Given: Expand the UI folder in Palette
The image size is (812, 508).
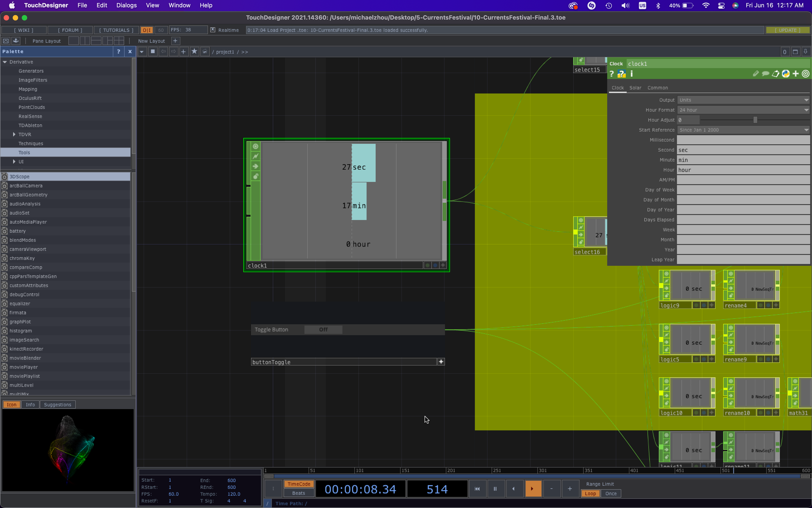Looking at the screenshot, I should 14,162.
